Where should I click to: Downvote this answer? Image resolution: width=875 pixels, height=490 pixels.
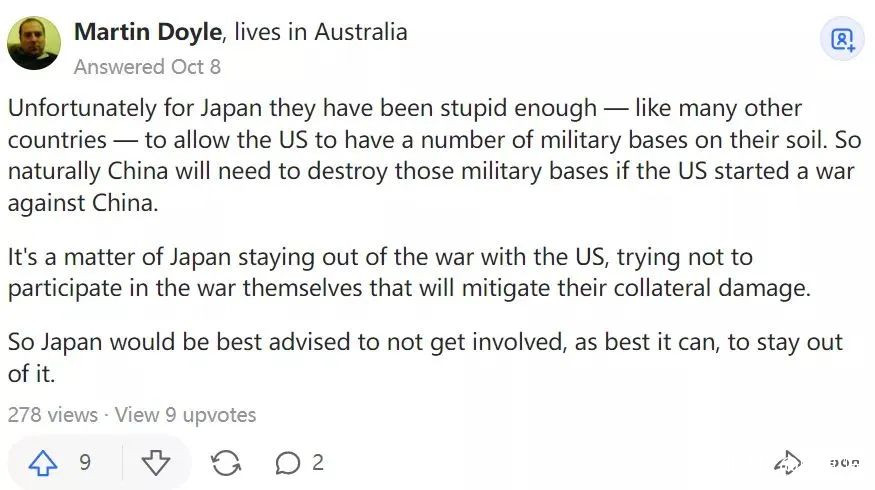pyautogui.click(x=156, y=463)
